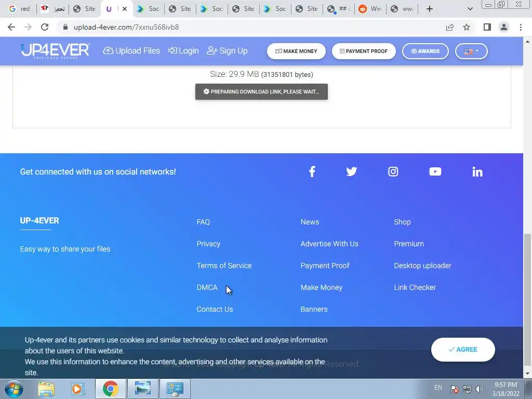This screenshot has height=399, width=532.
Task: Switch to the '##' tab
Action: point(338,9)
